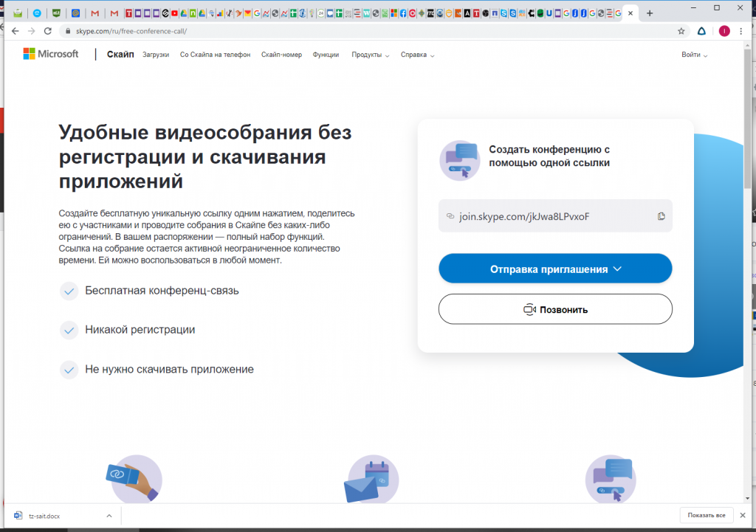Bookmark this page with the star
This screenshot has width=756, height=532.
coord(681,31)
